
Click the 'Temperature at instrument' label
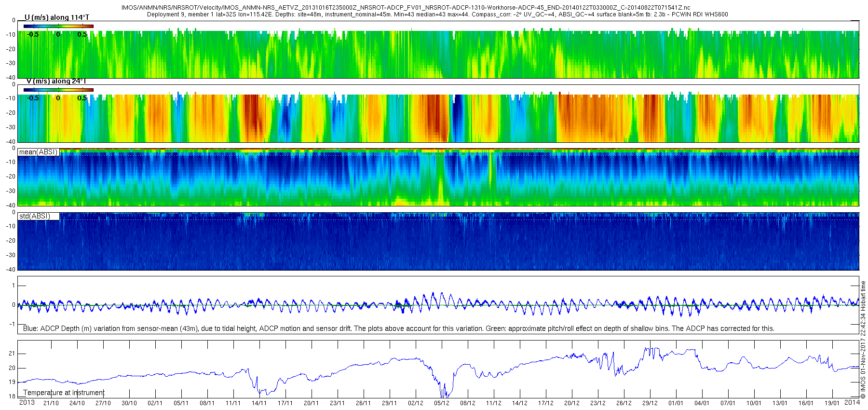point(64,393)
